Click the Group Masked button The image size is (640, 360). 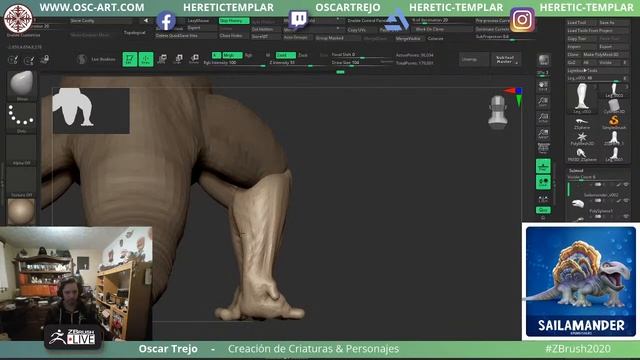338,38
